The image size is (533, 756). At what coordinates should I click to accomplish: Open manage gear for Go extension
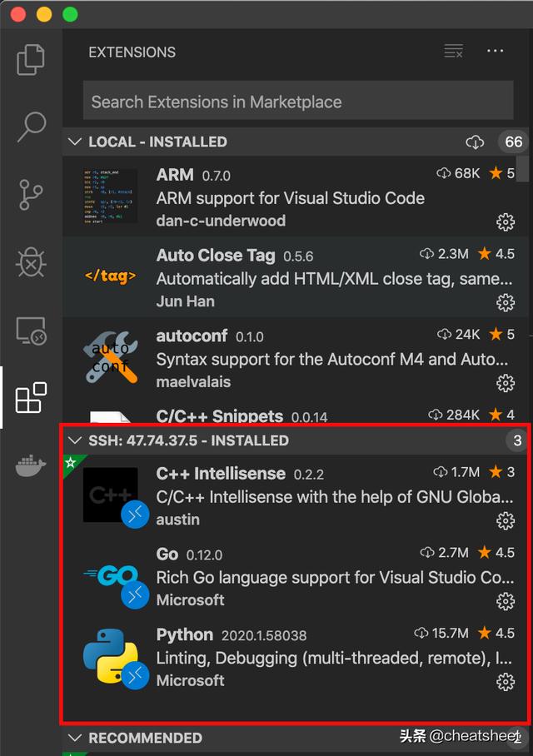coord(506,601)
